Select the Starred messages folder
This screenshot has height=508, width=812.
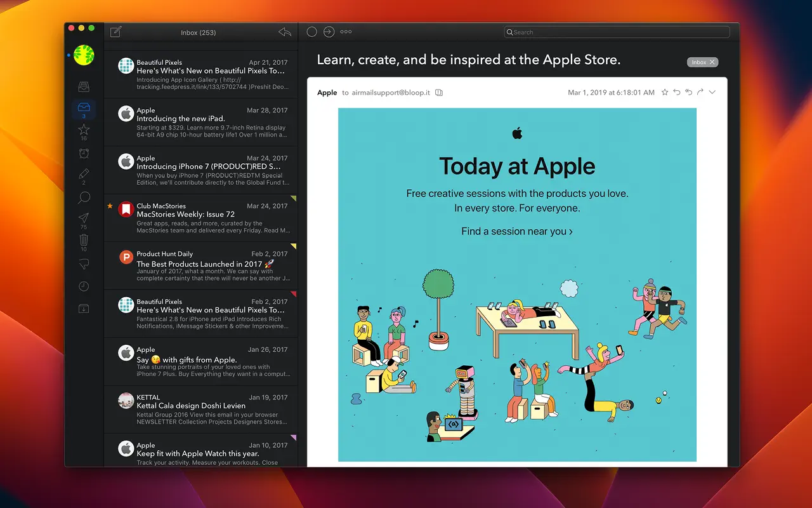[x=84, y=129]
